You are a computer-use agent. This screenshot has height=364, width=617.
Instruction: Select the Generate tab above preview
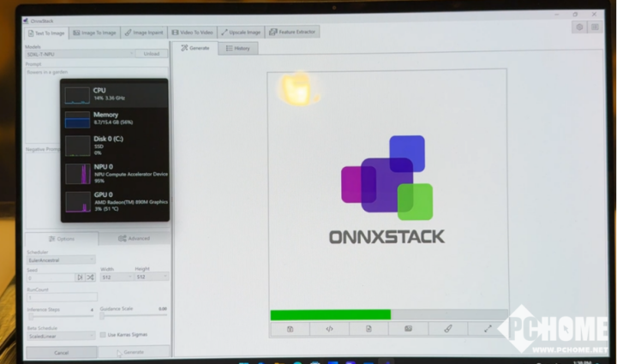(x=195, y=48)
